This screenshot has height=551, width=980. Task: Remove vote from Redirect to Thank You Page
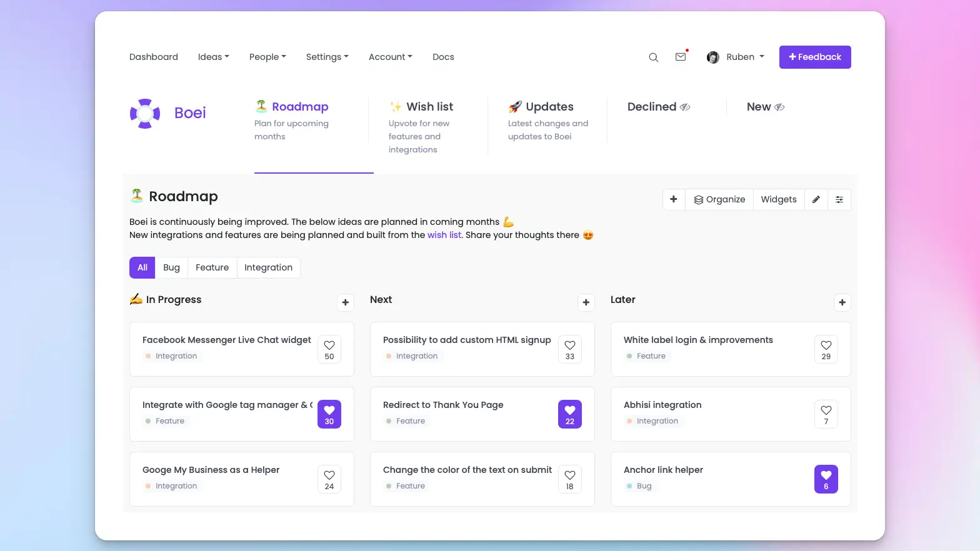pyautogui.click(x=569, y=414)
